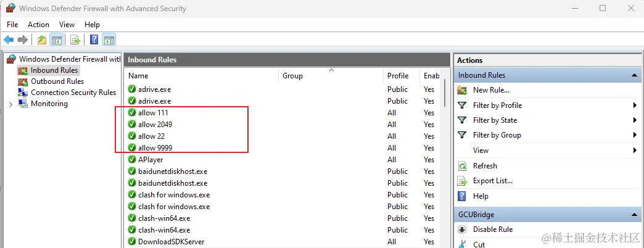Click the Back arrow toolbar icon
Viewport: 644px width, 248px height.
point(9,40)
